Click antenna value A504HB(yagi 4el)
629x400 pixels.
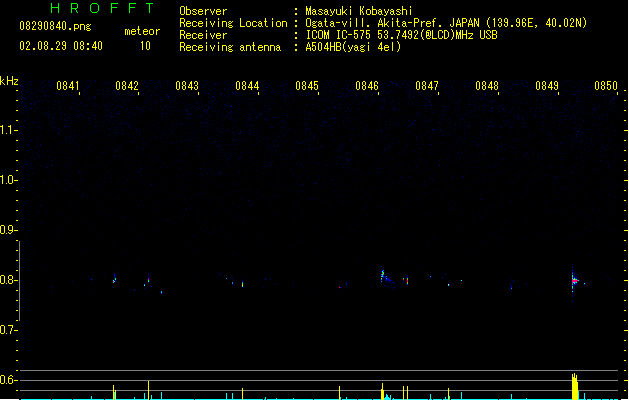pyautogui.click(x=353, y=47)
